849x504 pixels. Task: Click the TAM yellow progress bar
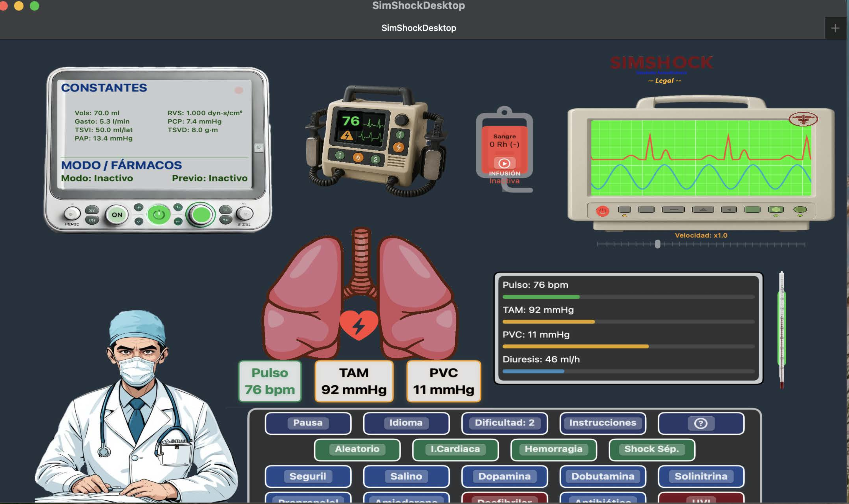pyautogui.click(x=628, y=322)
